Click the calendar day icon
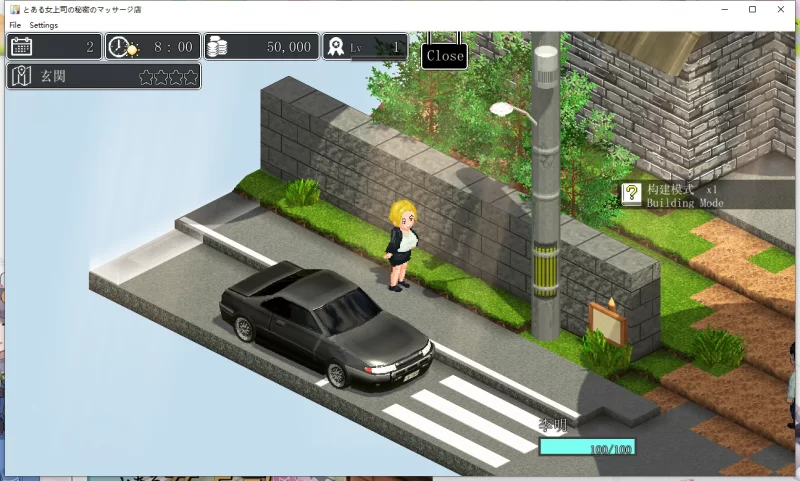Image resolution: width=800 pixels, height=481 pixels. coord(21,47)
